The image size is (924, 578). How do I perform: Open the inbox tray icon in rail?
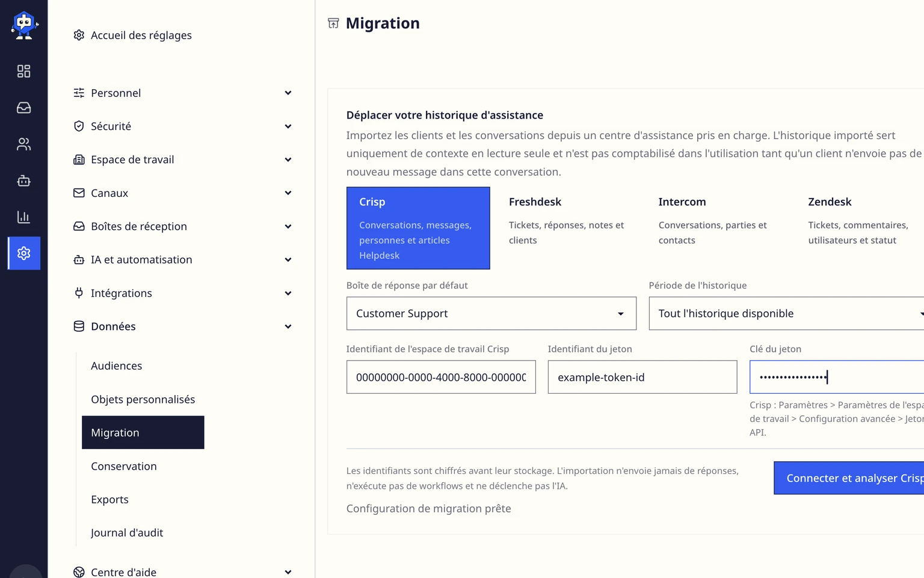(x=24, y=108)
